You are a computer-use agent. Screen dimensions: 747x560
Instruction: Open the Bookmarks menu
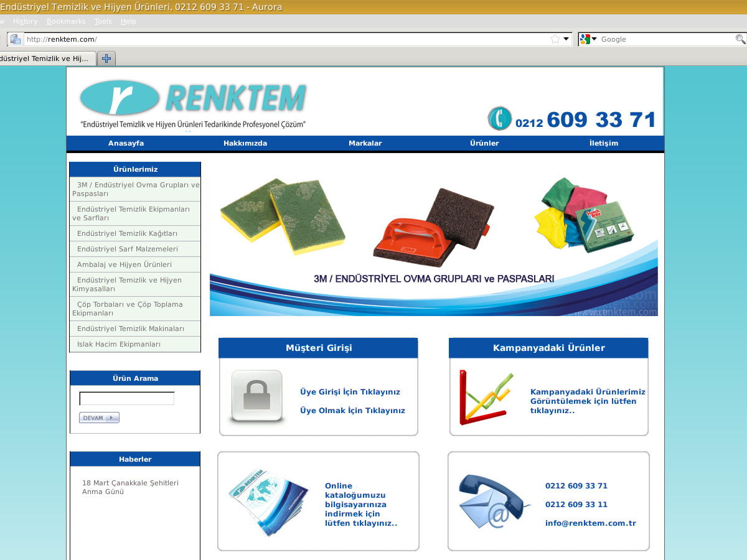(x=66, y=21)
